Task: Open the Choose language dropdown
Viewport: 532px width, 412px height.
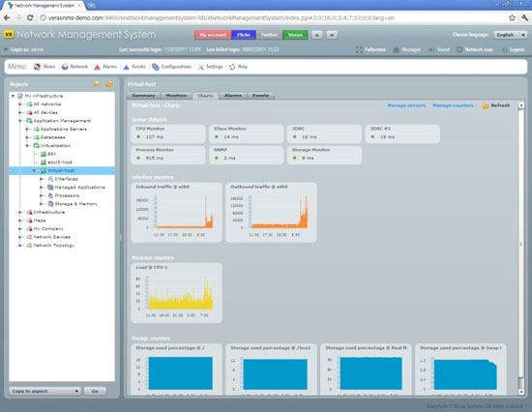Action: 510,35
